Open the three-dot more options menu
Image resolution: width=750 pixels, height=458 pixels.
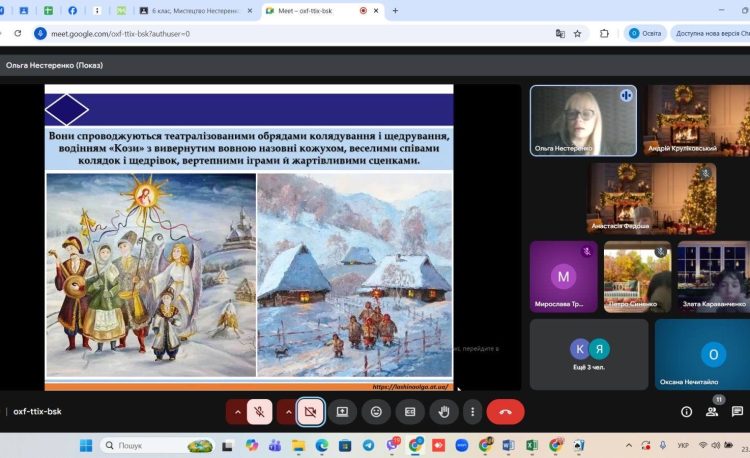coord(472,411)
